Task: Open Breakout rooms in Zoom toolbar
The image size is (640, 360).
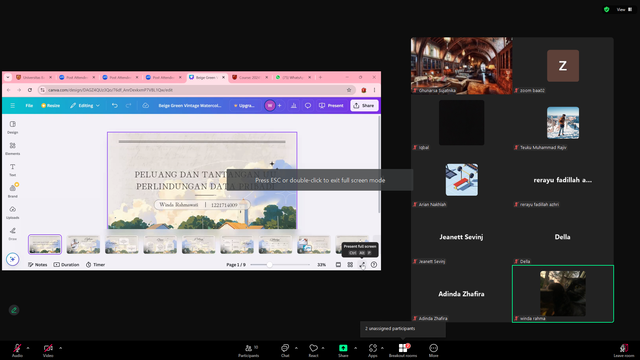Action: (x=403, y=350)
